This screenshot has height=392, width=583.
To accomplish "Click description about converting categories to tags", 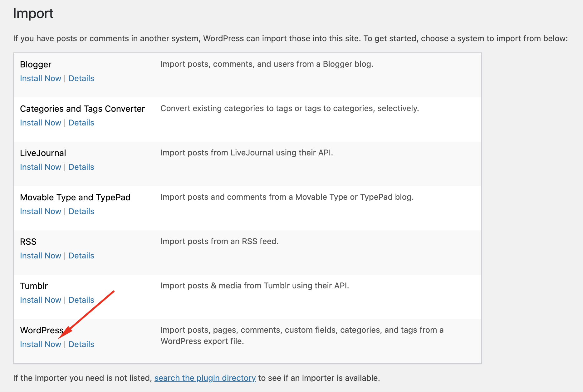I will pyautogui.click(x=290, y=108).
